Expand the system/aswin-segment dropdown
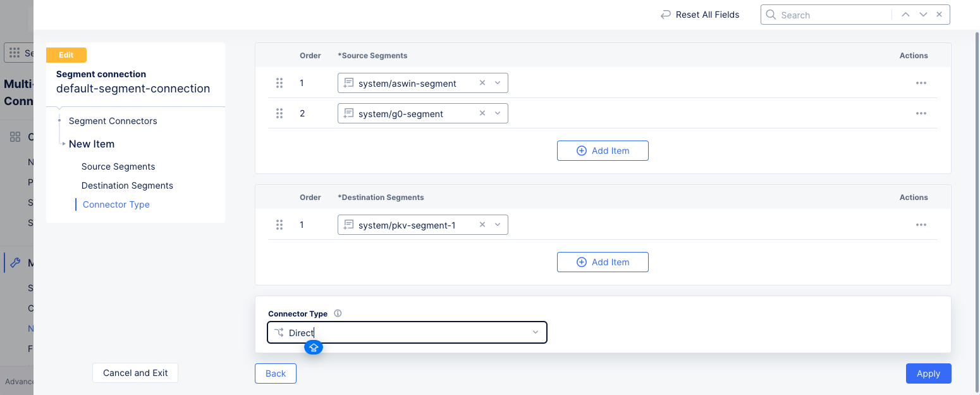980x395 pixels. click(498, 83)
